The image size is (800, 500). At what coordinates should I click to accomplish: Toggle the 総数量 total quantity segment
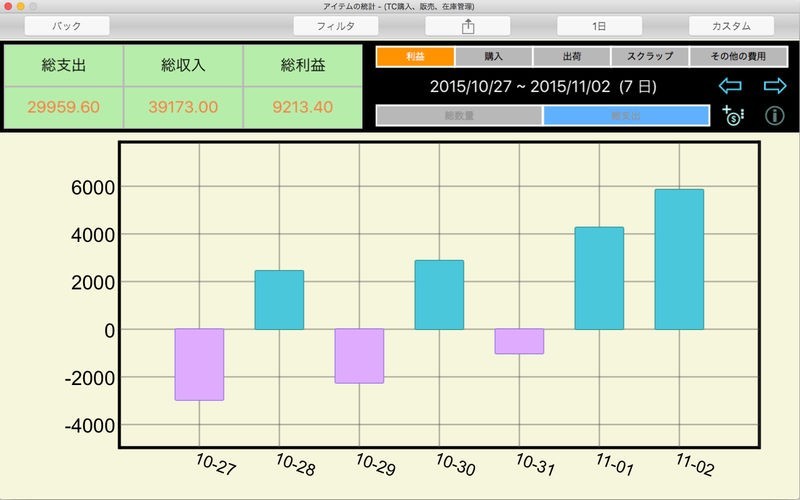click(x=458, y=115)
